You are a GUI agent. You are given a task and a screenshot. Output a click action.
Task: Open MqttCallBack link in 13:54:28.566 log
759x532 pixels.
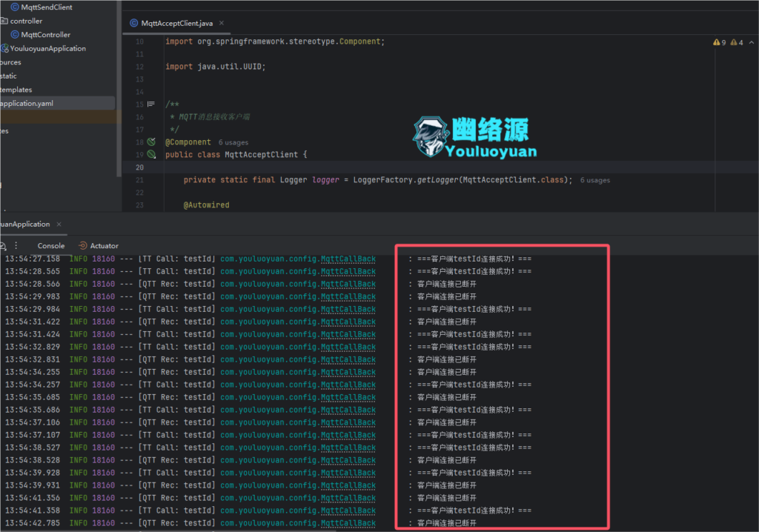click(348, 284)
